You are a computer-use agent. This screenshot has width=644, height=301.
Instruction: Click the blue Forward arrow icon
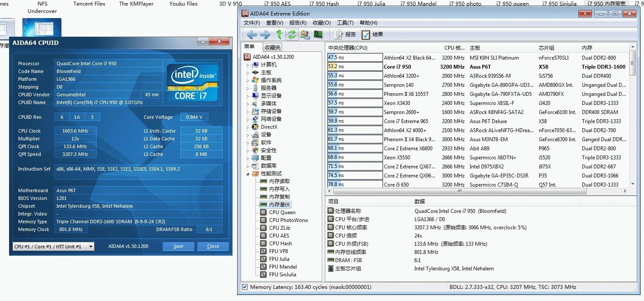coord(265,35)
